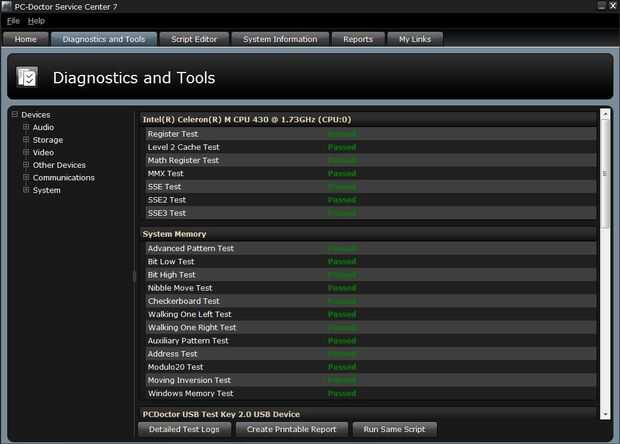
Task: Select the Moving Inversion Test row
Action: pyautogui.click(x=370, y=380)
